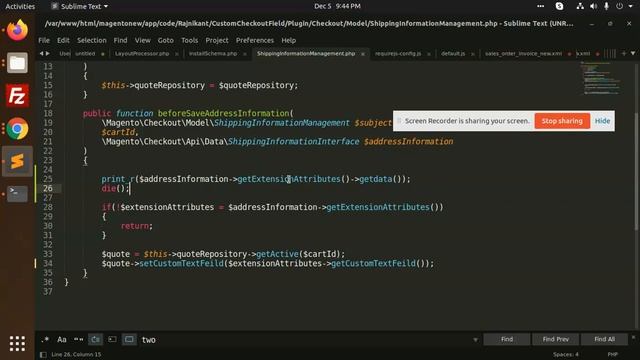Image resolution: width=640 pixels, height=360 pixels.
Task: Switch to InstallSchema.php tab
Action: coord(213,53)
